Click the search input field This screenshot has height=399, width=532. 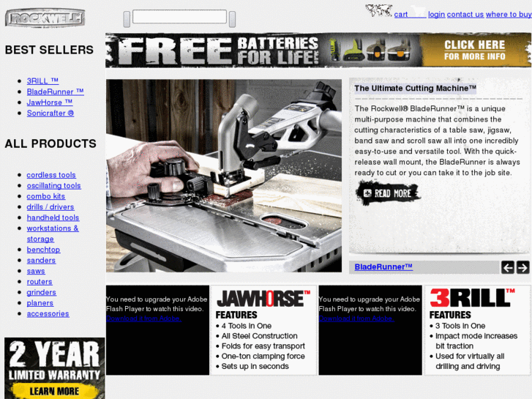179,17
